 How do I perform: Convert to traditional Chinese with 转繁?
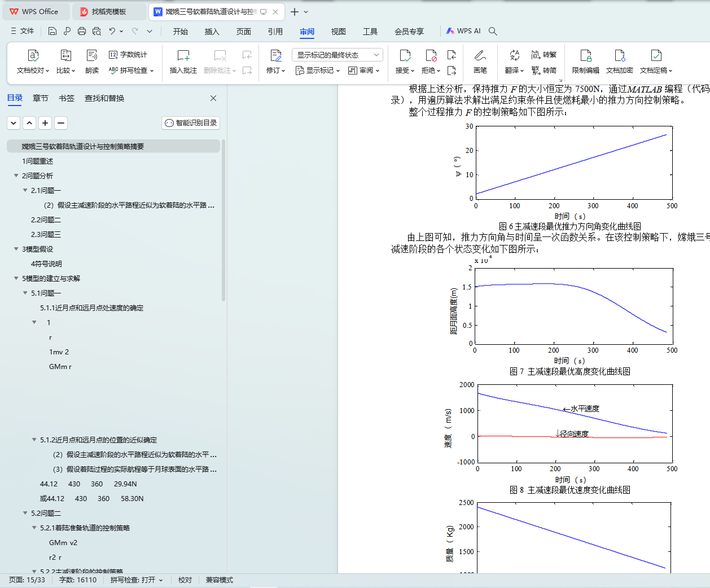click(544, 55)
